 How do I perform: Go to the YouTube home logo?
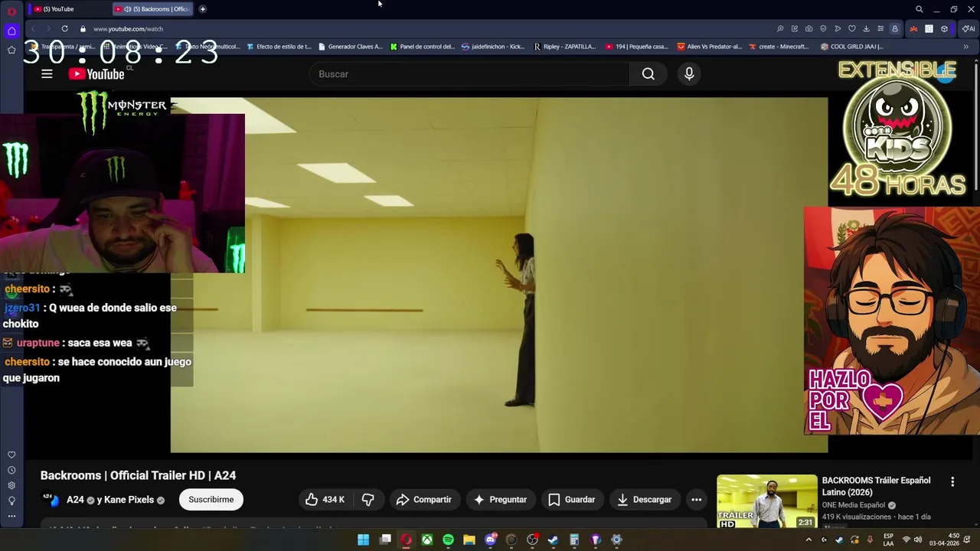(96, 74)
